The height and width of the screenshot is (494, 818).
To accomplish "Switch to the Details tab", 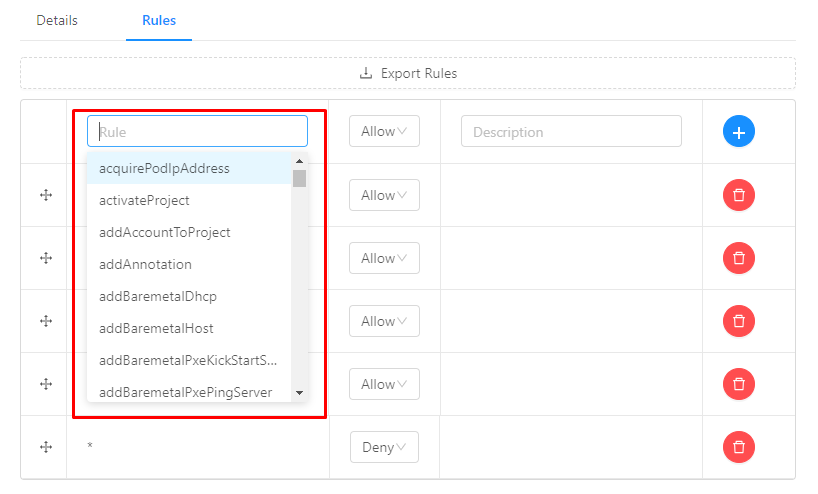I will [57, 20].
